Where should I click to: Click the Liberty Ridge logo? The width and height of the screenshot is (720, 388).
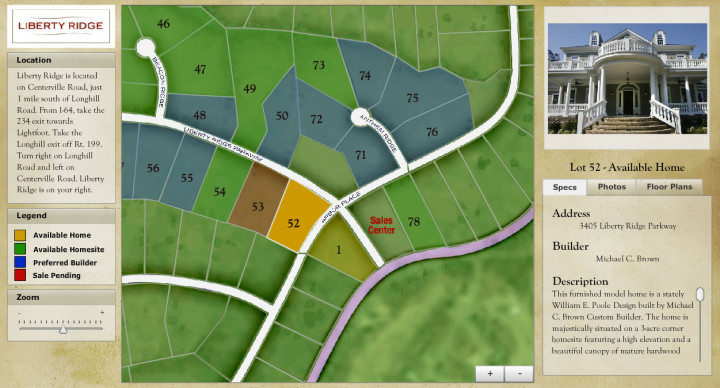[61, 26]
